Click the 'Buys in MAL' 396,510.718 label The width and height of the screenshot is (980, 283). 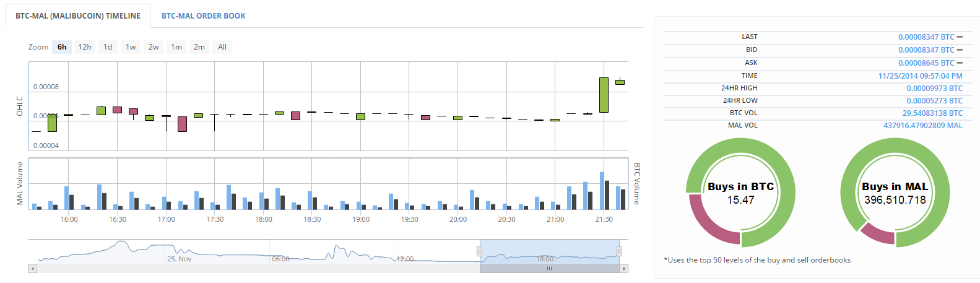pyautogui.click(x=895, y=193)
